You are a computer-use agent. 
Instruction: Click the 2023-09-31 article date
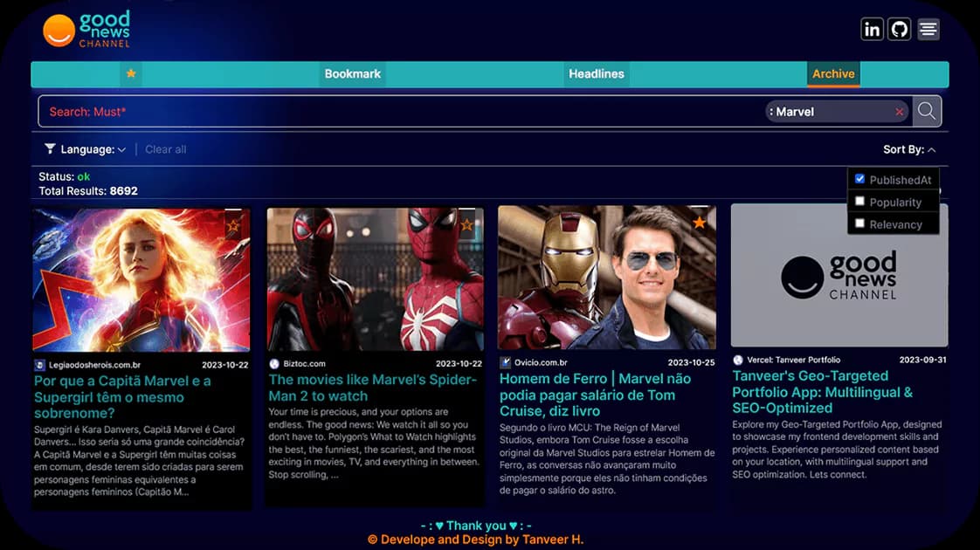(922, 360)
